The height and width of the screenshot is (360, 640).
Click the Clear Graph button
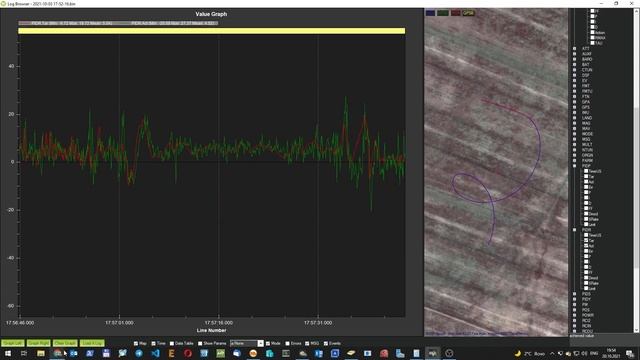tap(65, 343)
